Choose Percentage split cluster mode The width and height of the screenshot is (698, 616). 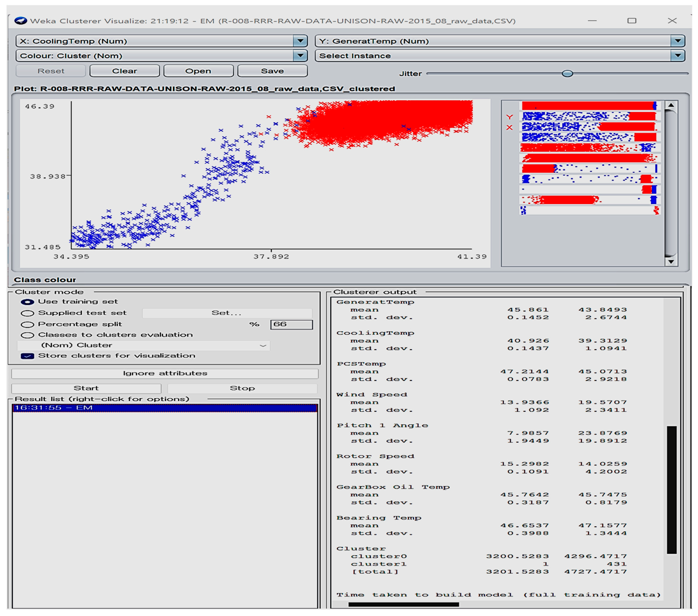(x=28, y=324)
